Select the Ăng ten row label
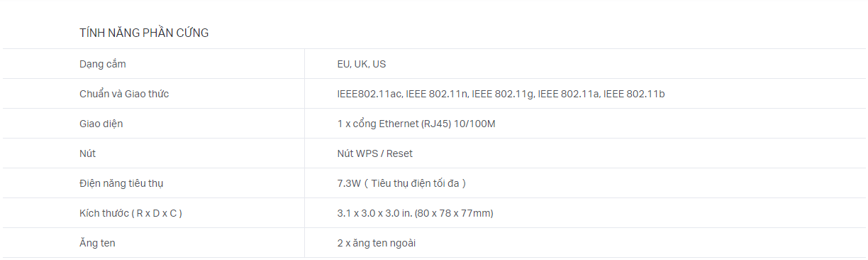 [97, 243]
